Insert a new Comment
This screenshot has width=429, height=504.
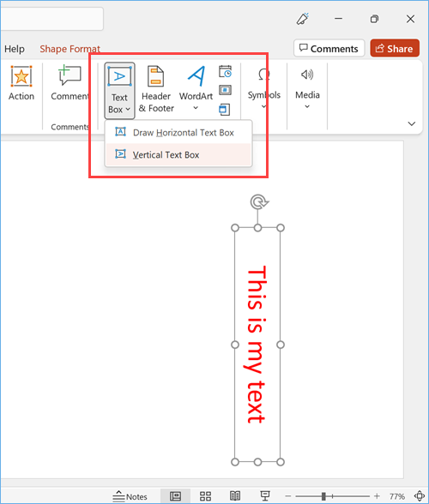point(69,83)
